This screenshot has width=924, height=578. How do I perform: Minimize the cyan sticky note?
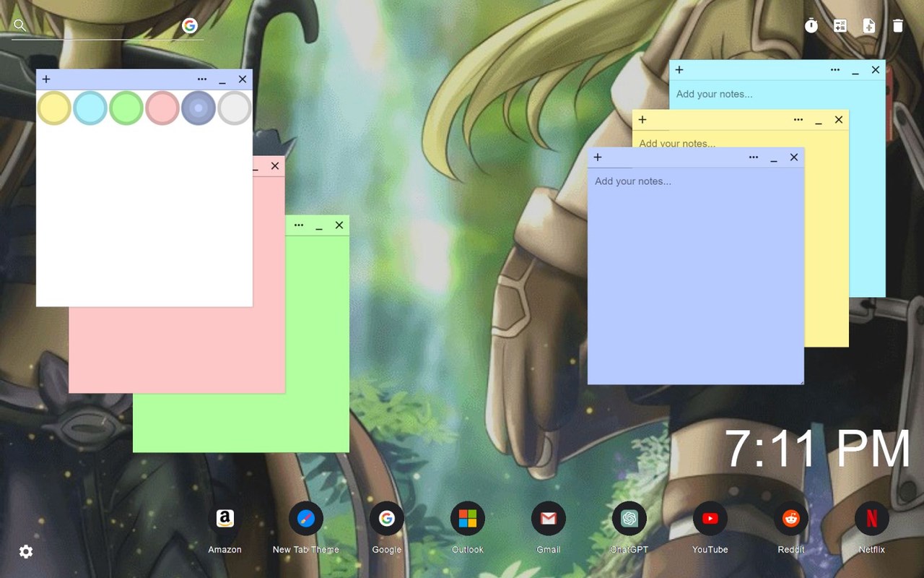pos(855,72)
